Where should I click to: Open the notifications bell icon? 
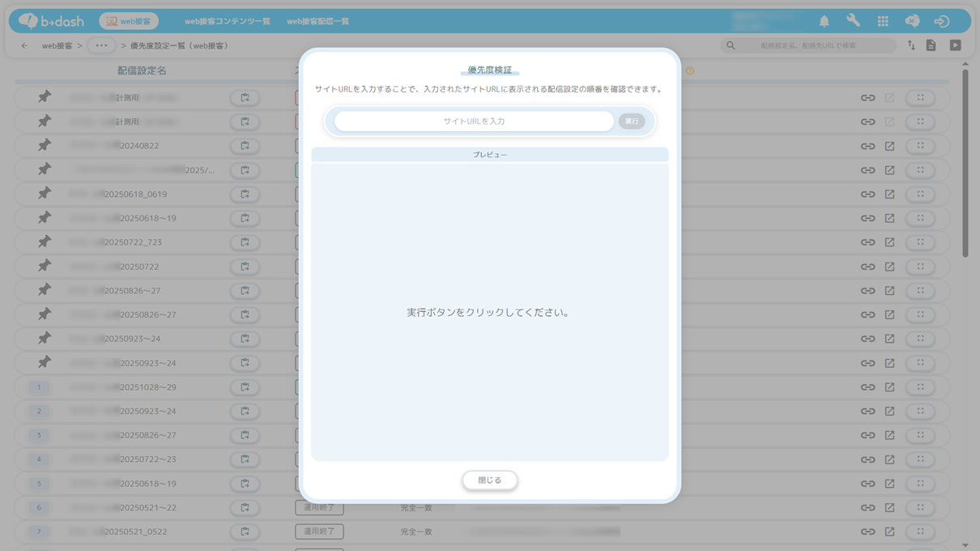(x=824, y=22)
